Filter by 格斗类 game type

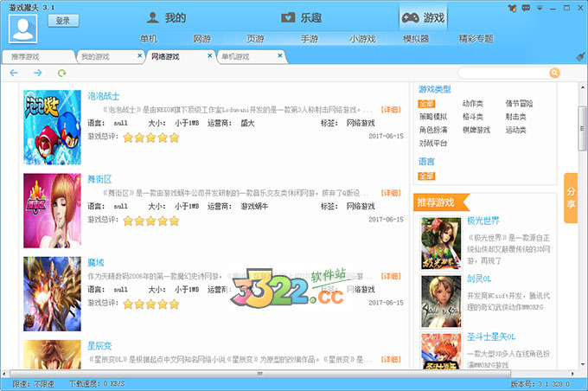pos(472,117)
